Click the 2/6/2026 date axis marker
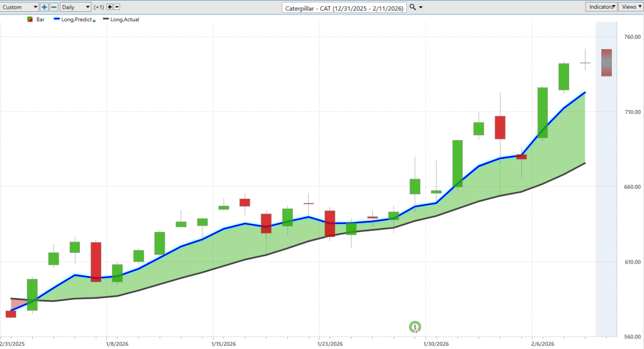 point(542,344)
